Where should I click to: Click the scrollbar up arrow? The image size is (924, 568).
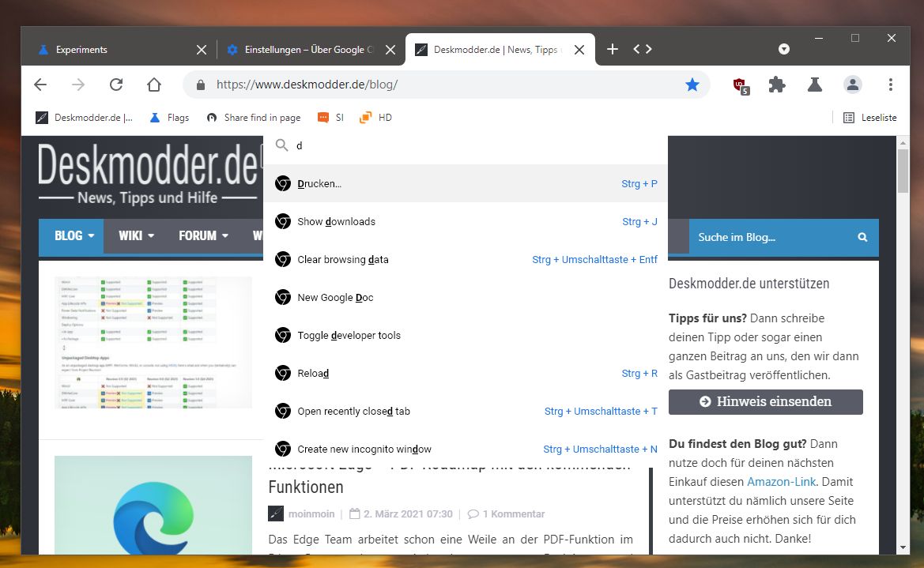(x=903, y=142)
